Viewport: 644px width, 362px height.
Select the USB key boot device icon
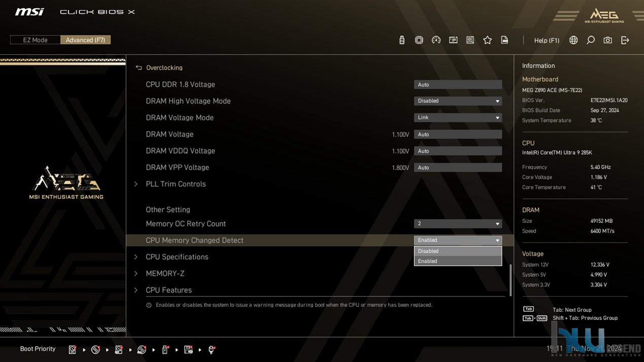pos(165,349)
